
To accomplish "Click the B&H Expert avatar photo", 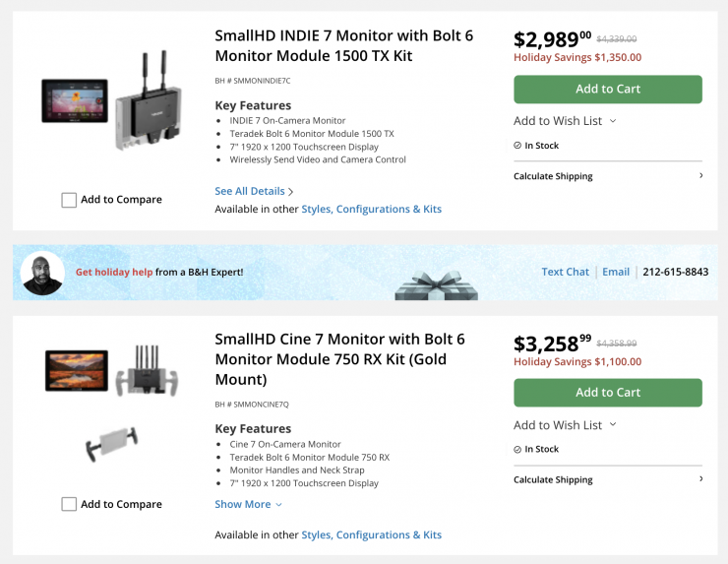I will pos(42,273).
